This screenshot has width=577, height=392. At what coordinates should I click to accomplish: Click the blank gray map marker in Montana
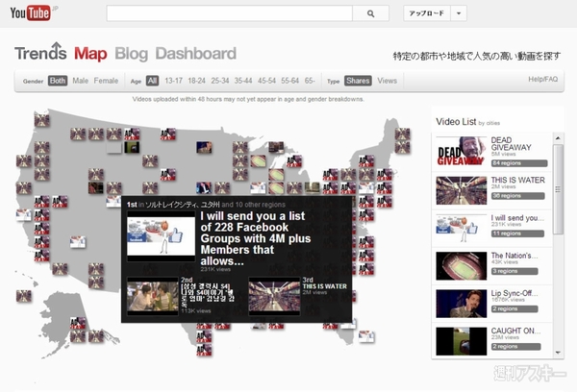click(x=113, y=147)
